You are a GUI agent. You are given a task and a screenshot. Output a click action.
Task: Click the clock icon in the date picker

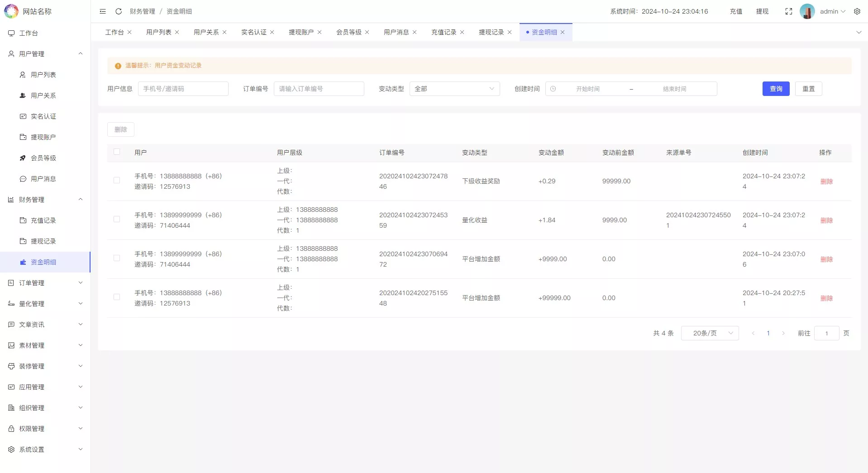click(554, 89)
